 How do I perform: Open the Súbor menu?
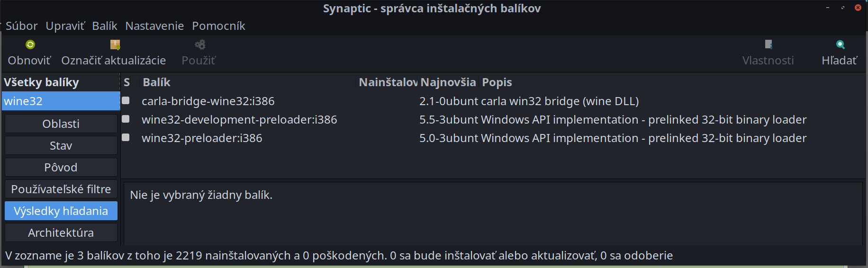point(21,26)
